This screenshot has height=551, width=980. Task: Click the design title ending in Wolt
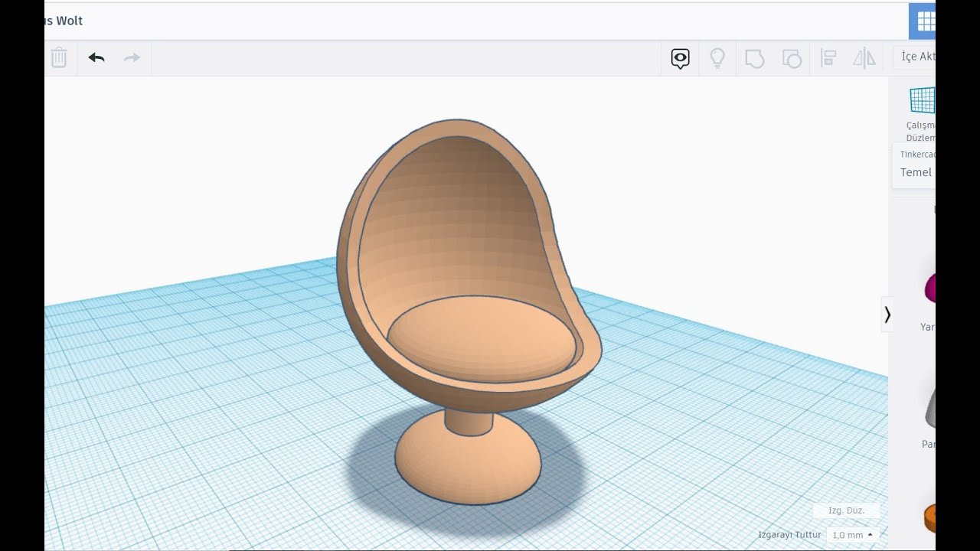tap(64, 21)
